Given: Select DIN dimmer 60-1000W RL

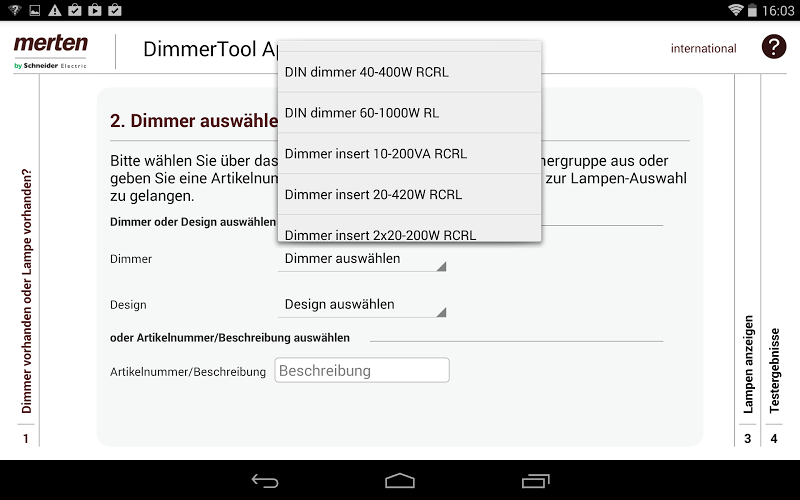Looking at the screenshot, I should (409, 113).
